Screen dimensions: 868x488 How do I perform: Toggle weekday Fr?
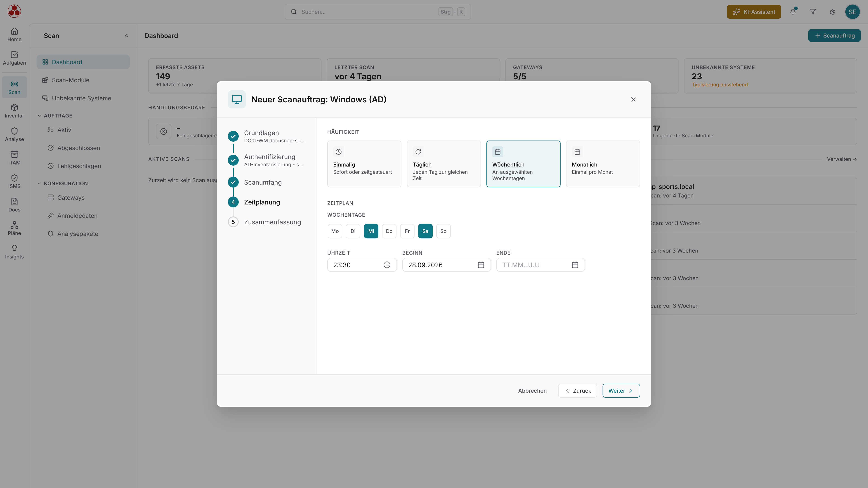click(x=407, y=231)
